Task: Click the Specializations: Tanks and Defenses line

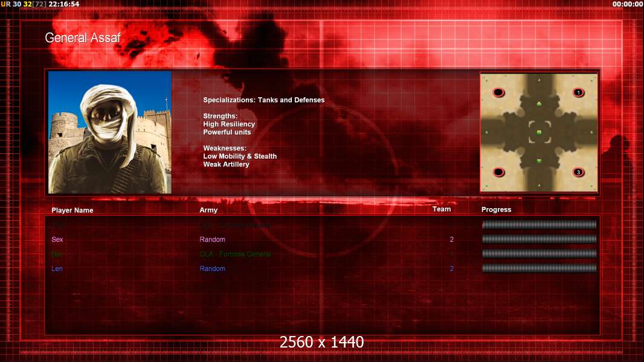Action: pos(263,100)
